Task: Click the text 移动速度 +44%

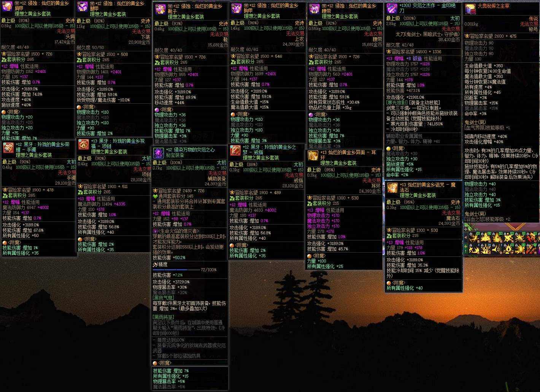Action: [x=169, y=103]
